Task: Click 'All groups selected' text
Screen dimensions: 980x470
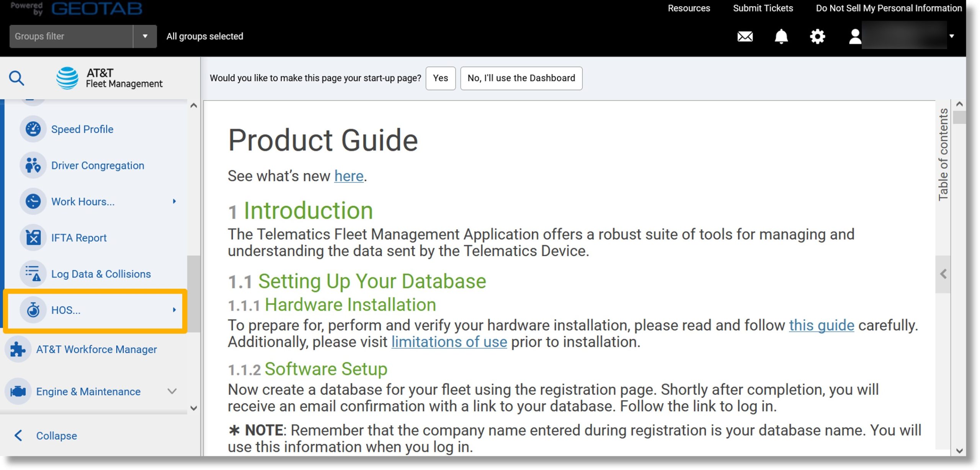Action: 205,36
